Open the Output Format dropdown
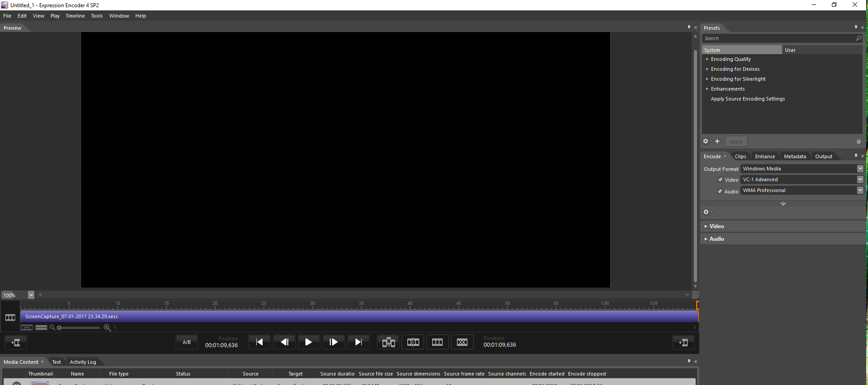The width and height of the screenshot is (868, 385). click(x=860, y=169)
